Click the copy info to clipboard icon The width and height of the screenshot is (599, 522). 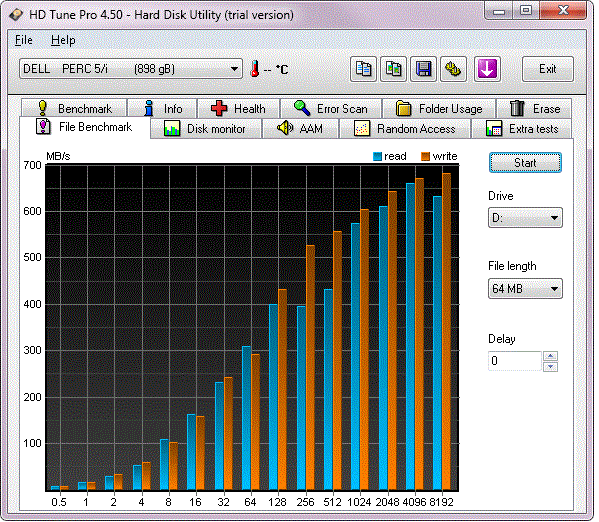coord(363,69)
